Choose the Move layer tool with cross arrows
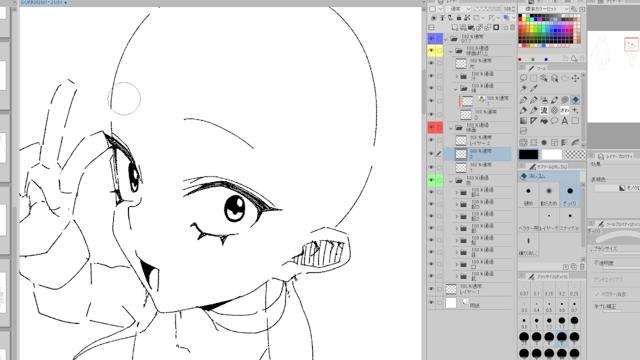This screenshot has height=360, width=640. pyautogui.click(x=575, y=78)
